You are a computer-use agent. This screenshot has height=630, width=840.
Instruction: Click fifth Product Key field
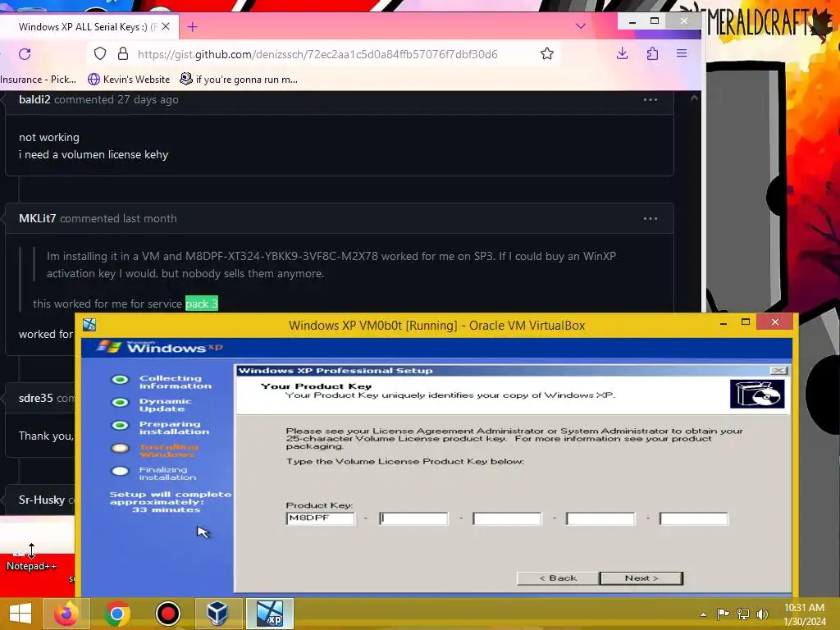click(x=693, y=518)
